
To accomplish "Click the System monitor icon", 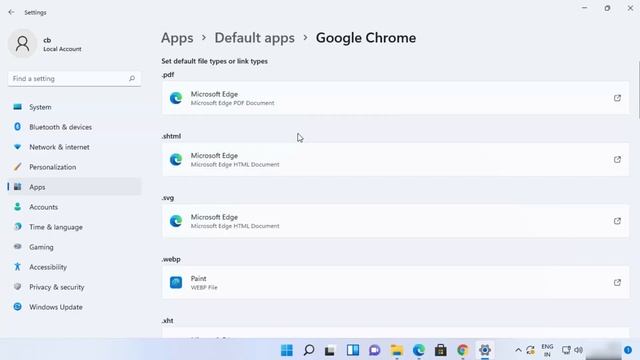I will pyautogui.click(x=17, y=107).
